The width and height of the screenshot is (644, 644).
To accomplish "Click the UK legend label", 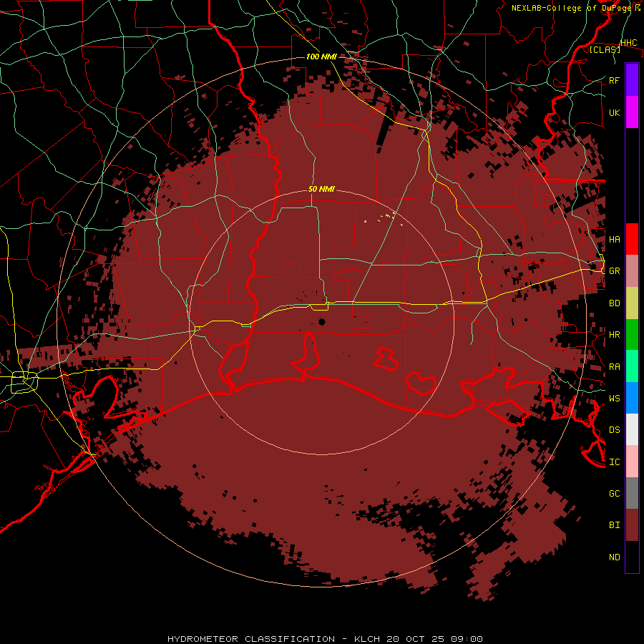I will coord(614,112).
